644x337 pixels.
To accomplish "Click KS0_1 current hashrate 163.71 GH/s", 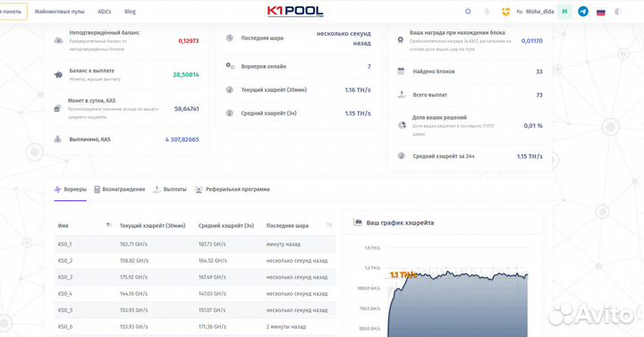I will pyautogui.click(x=133, y=244).
